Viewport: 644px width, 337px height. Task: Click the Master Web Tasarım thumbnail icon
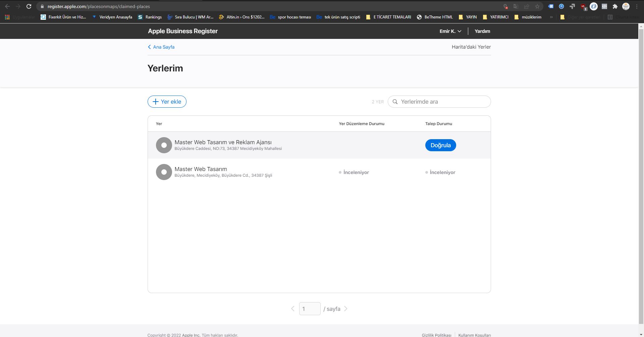pos(164,172)
